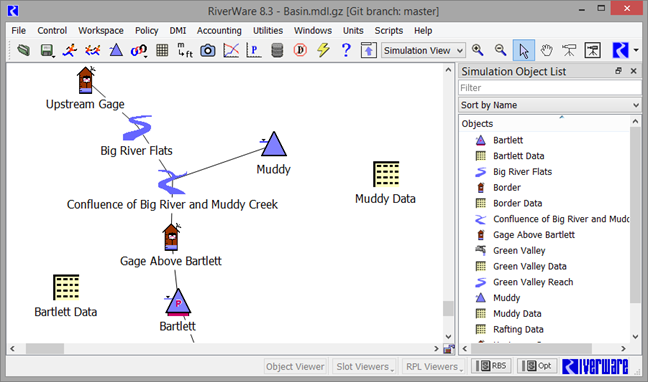Open multiple run management (two runners icon)
The image size is (648, 383).
pyautogui.click(x=93, y=50)
